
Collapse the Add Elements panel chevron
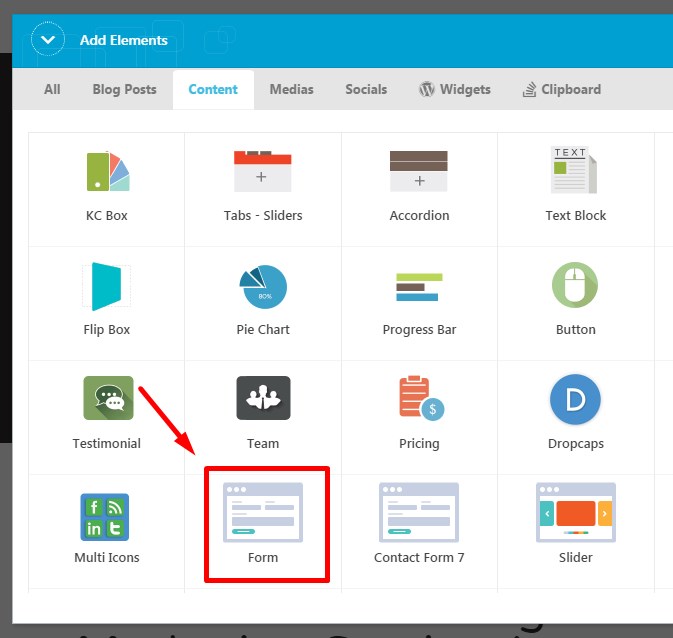click(47, 40)
